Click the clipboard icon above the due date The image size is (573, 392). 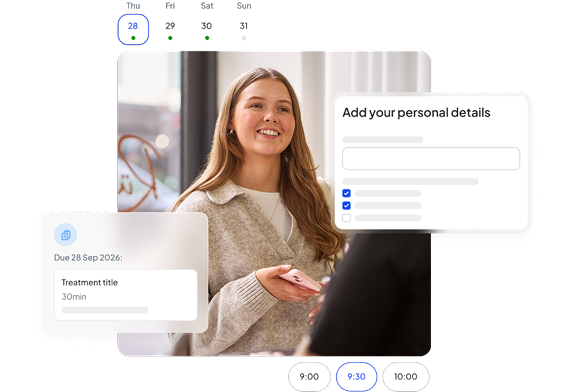tap(65, 235)
